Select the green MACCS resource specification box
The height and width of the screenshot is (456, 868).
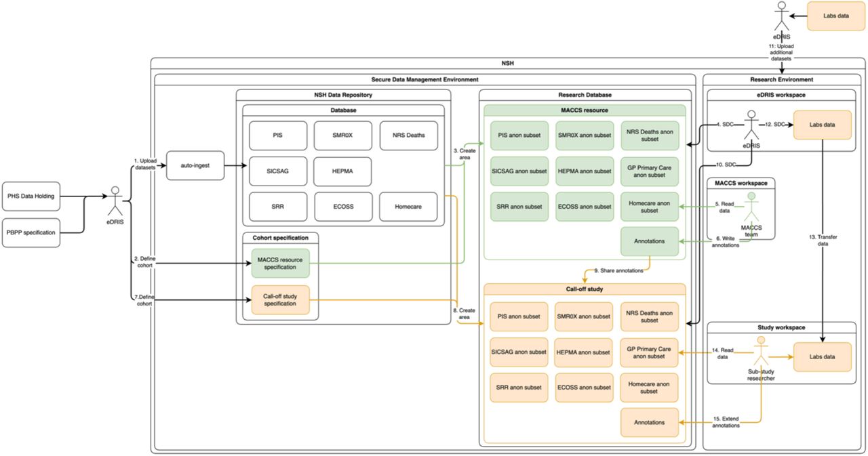coord(280,263)
